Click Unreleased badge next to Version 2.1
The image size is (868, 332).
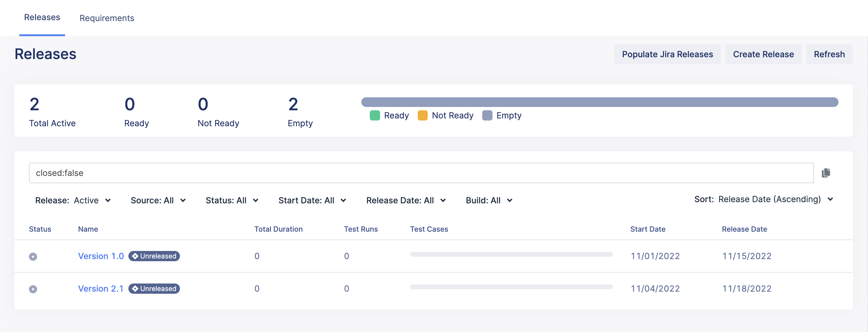154,289
